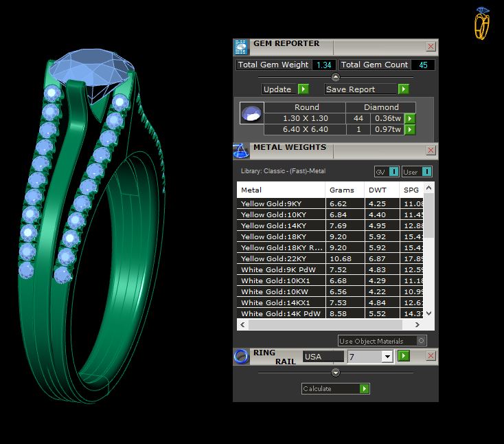Click the horizontal scroll right arrow
Viewport: 504px width, 444px height.
(x=417, y=324)
